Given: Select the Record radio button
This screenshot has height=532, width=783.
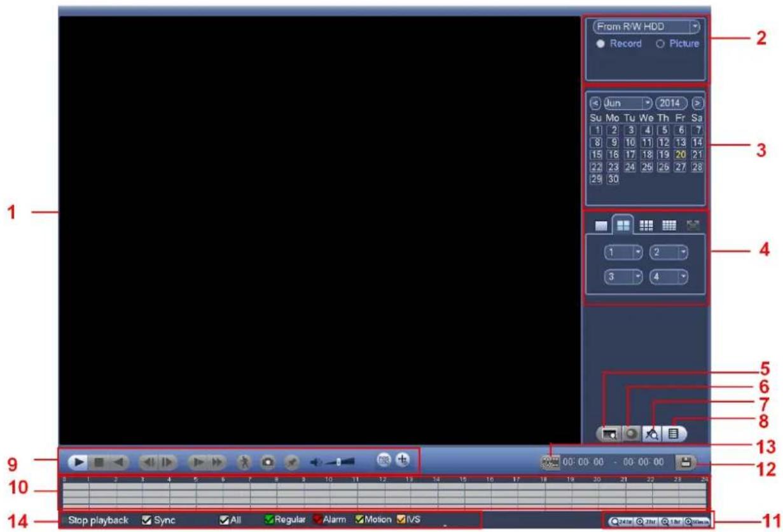Looking at the screenshot, I should [600, 44].
